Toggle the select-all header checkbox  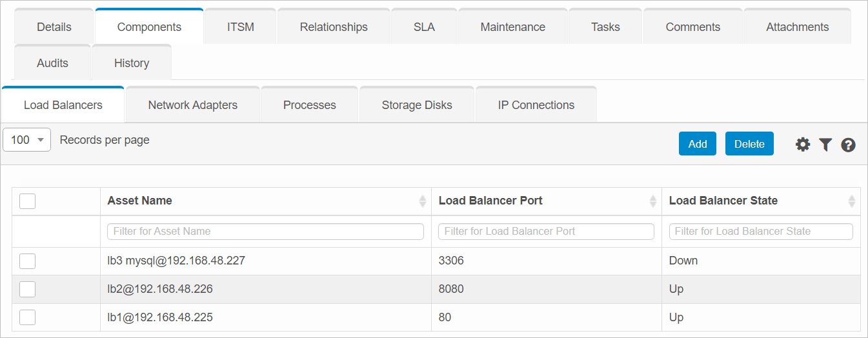(x=27, y=201)
